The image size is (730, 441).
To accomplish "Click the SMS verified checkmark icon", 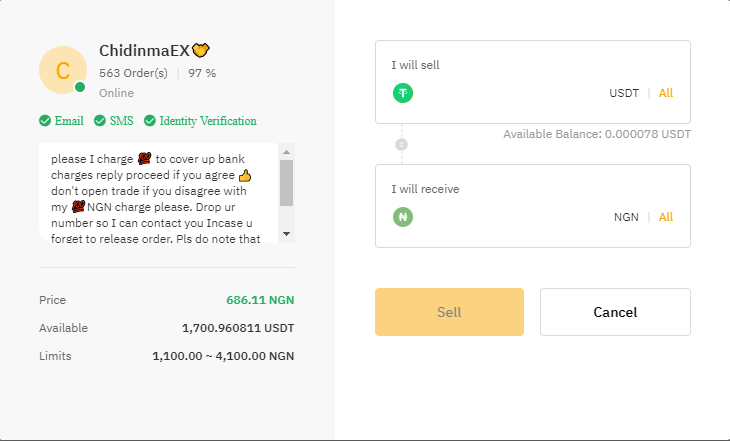I will (x=100, y=121).
